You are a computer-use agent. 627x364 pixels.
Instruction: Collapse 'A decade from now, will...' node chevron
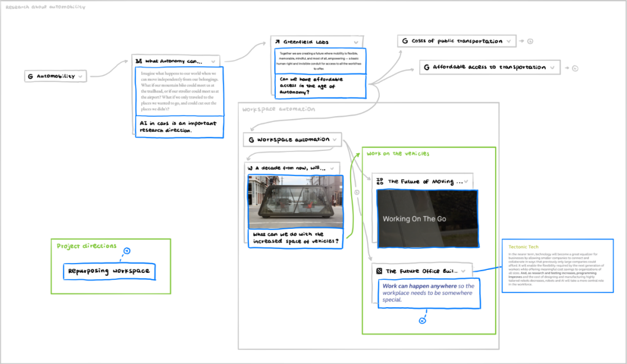(x=332, y=168)
